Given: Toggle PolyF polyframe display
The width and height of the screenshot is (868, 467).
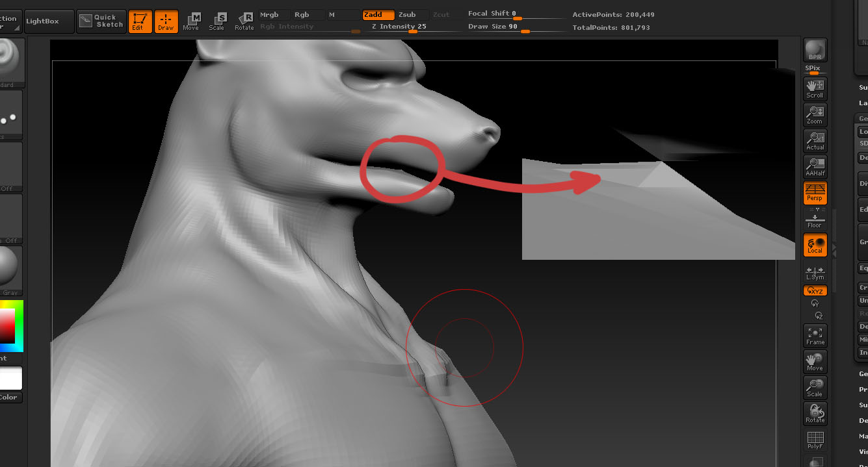Looking at the screenshot, I should tap(815, 440).
